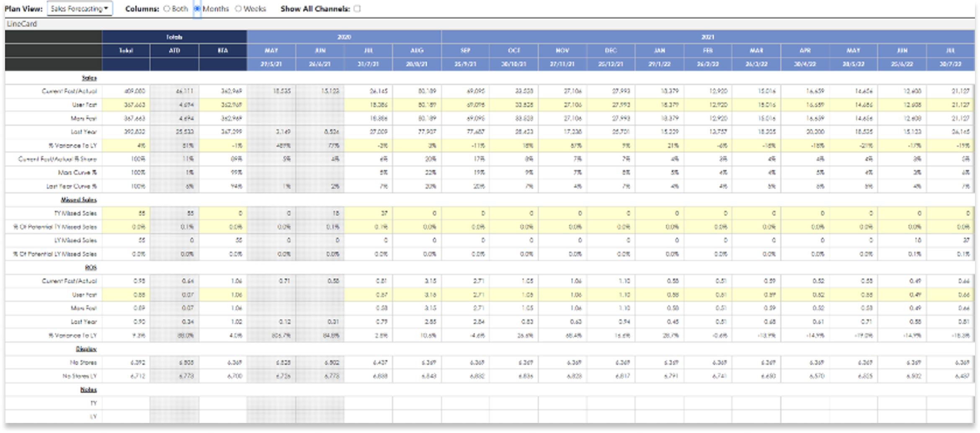
Task: Click the No Stores row label
Action: tap(83, 362)
